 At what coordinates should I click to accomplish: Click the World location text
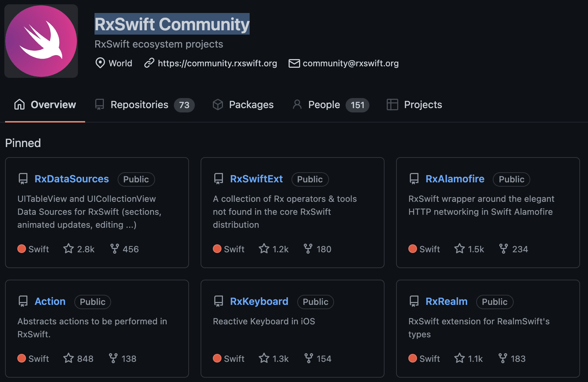(x=120, y=63)
